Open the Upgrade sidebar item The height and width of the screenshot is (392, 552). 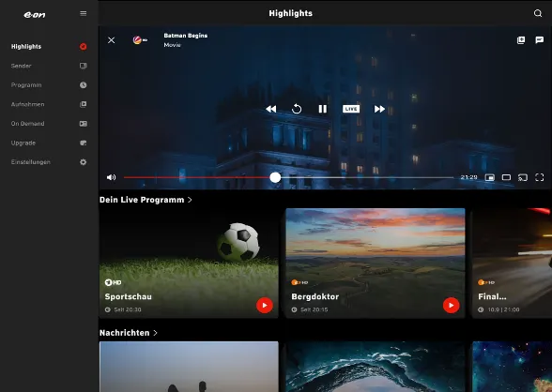point(49,143)
